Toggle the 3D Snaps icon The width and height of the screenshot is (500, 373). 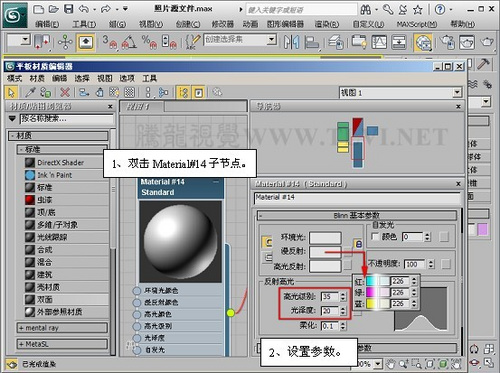(110, 42)
